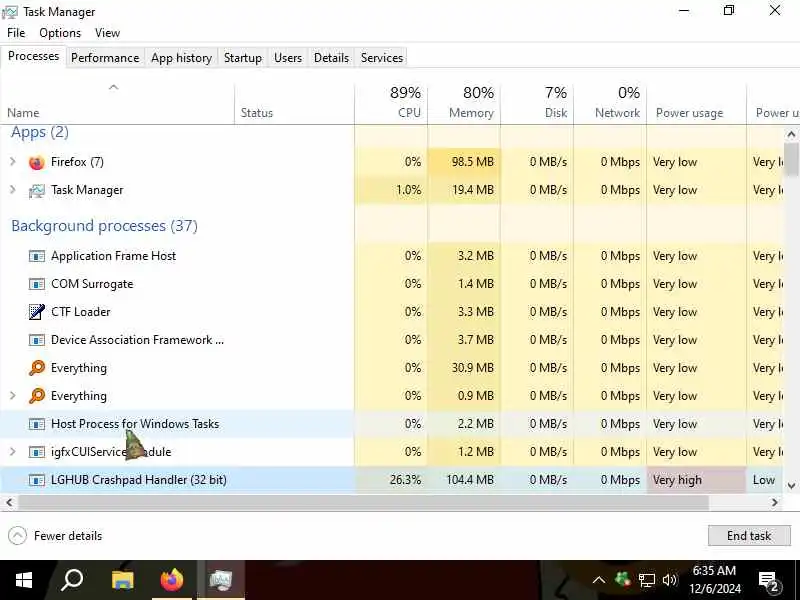Screen dimensions: 800x600
Task: Switch to the Startup tab
Action: pos(242,58)
